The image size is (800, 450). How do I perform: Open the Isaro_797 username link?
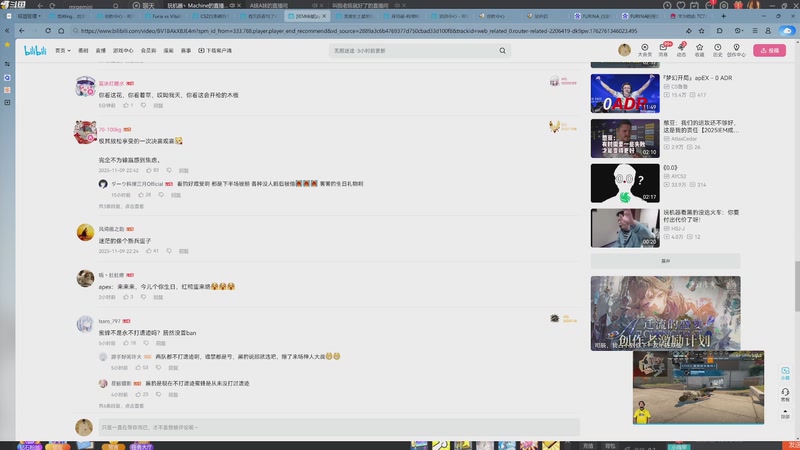click(x=109, y=321)
